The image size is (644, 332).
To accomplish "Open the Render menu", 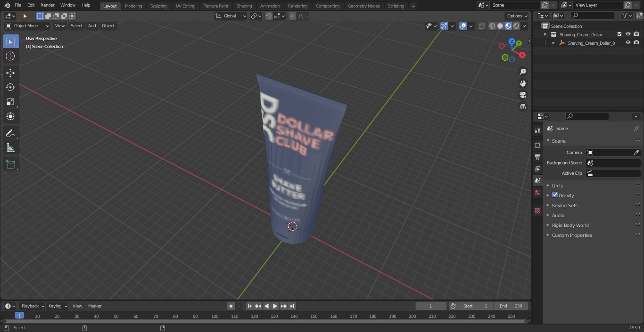I will tap(47, 5).
